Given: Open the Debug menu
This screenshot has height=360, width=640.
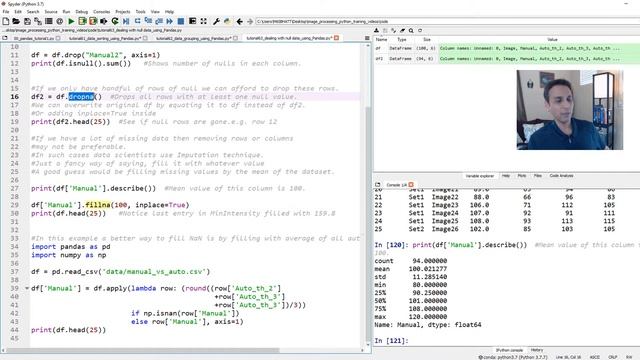Looking at the screenshot, I should tap(82, 12).
